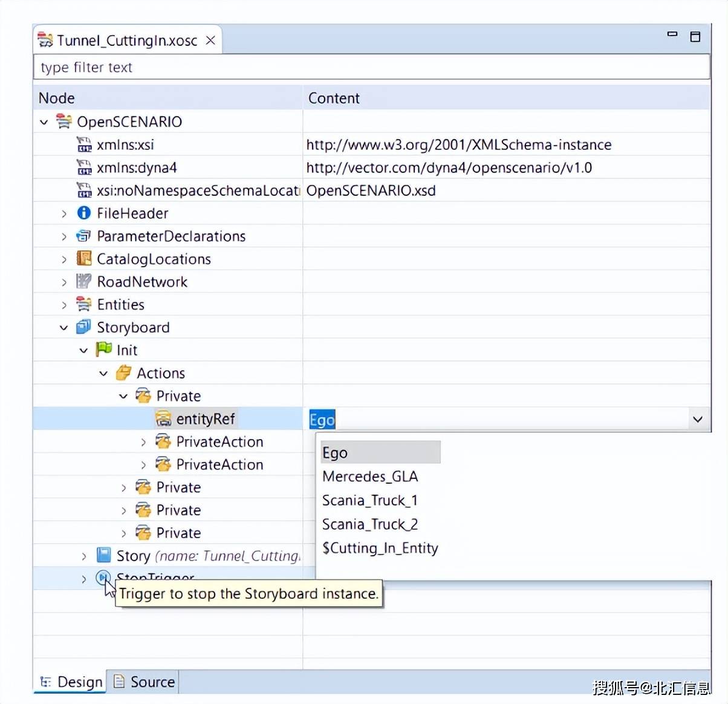728x704 pixels.
Task: Expand the RoadNetwork node
Action: (x=63, y=282)
